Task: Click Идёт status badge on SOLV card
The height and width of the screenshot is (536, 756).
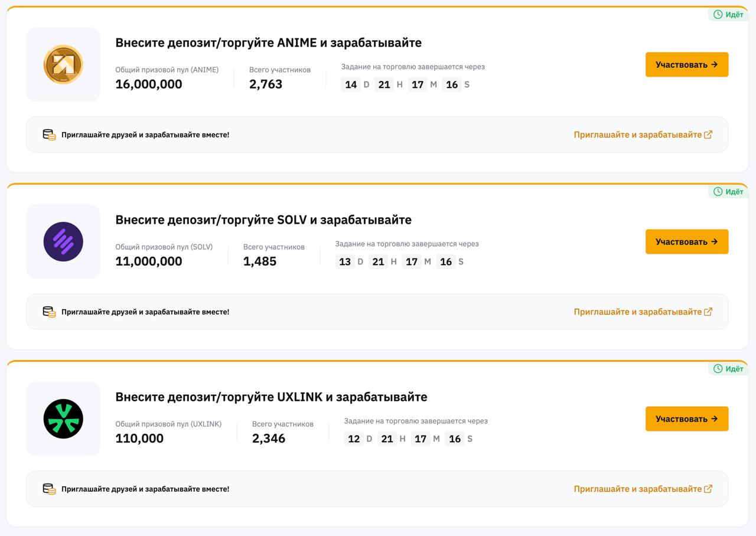Action: coord(728,191)
